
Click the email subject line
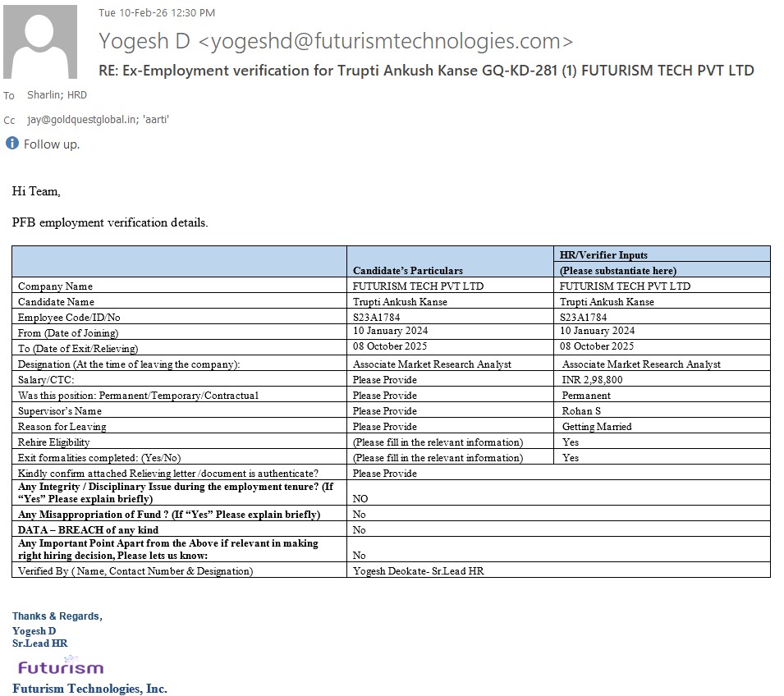[426, 71]
